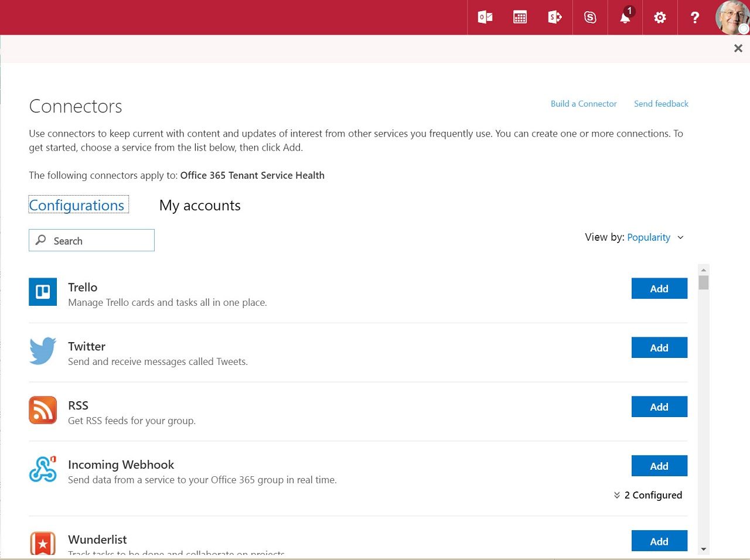Select the RSS connector icon
The height and width of the screenshot is (560, 750).
[x=42, y=410]
